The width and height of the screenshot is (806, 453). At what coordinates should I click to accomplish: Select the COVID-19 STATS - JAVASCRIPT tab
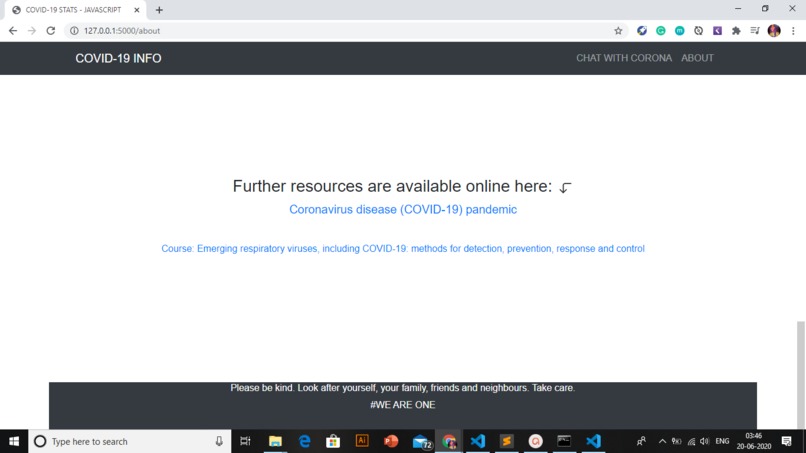pyautogui.click(x=75, y=10)
